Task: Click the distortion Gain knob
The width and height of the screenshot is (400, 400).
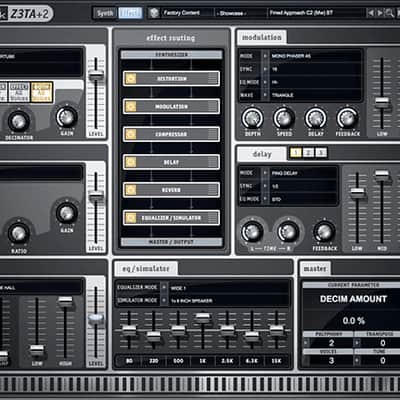Action: (x=67, y=117)
